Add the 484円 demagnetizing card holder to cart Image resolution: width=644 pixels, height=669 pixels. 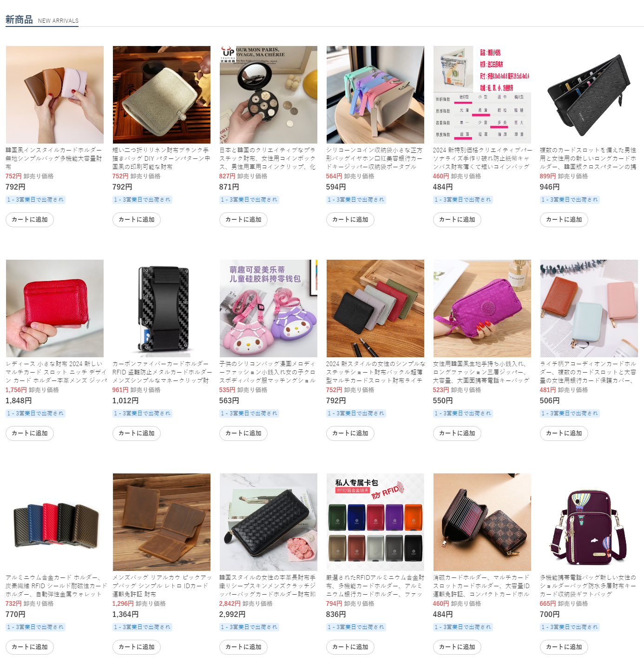click(x=457, y=647)
